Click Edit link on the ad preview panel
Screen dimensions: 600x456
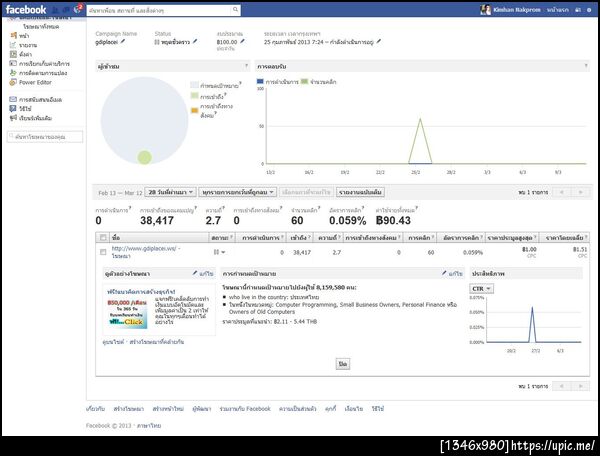point(203,274)
